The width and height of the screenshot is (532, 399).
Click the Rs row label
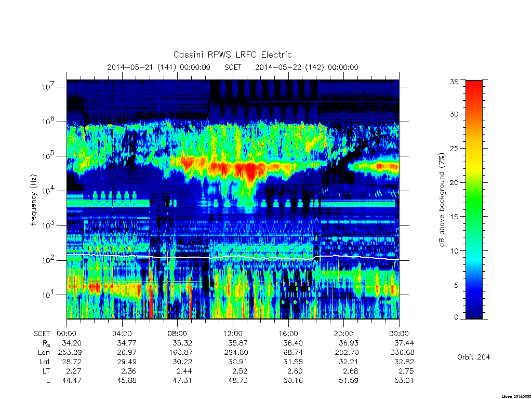point(45,343)
